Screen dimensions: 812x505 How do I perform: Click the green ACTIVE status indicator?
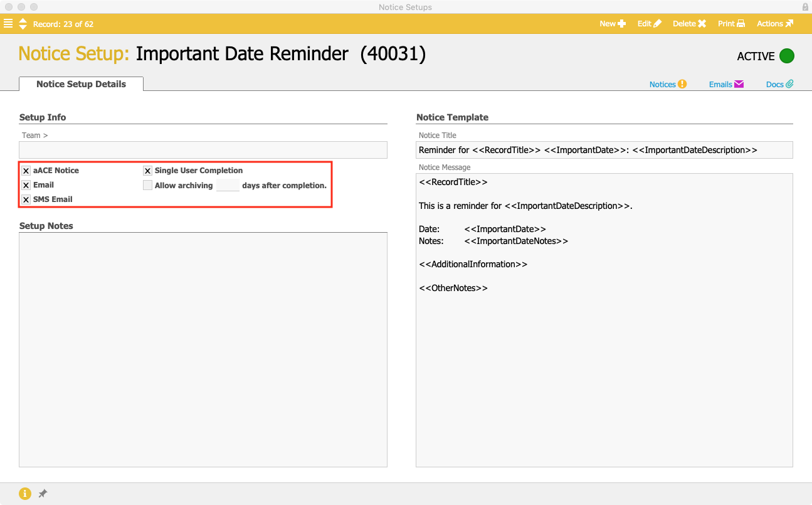[786, 56]
